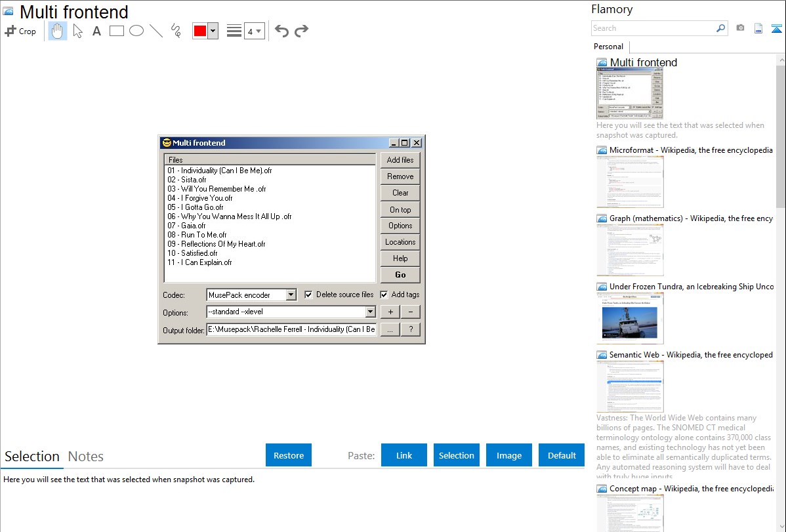Select "11 - I Can Explain.ofr" file
786x532 pixels.
199,262
